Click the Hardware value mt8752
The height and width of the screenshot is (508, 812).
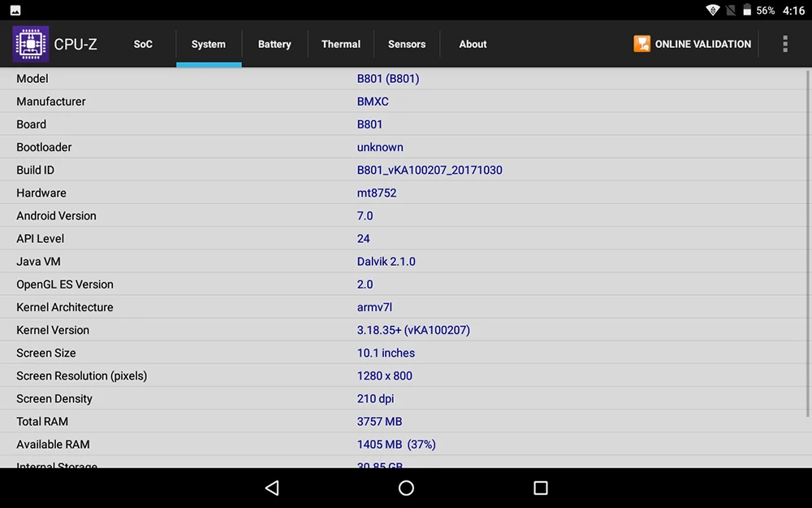377,193
